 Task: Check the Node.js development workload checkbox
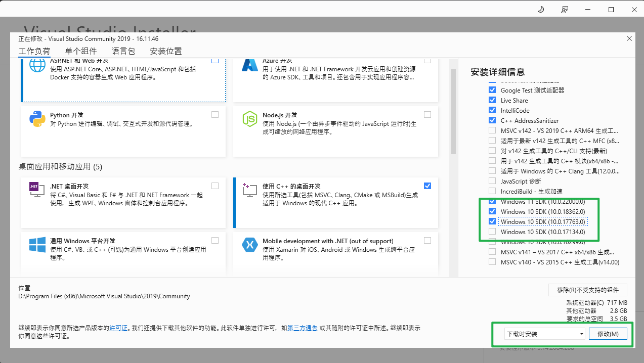427,115
